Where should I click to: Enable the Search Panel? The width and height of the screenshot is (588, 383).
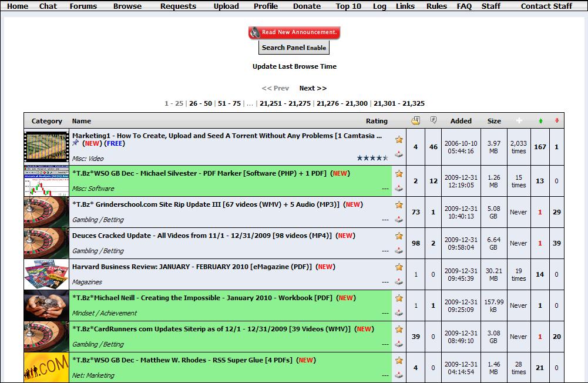pos(294,48)
